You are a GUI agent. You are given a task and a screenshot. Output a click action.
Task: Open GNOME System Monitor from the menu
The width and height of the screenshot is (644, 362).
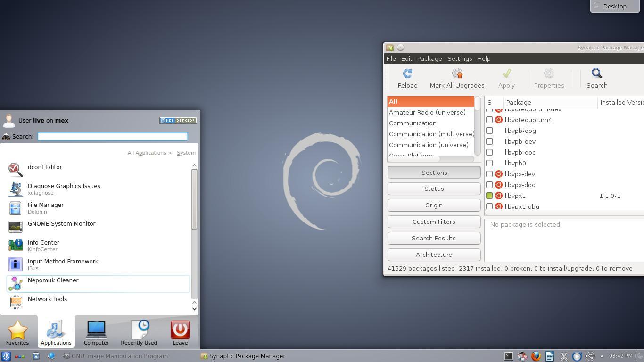pos(61,224)
